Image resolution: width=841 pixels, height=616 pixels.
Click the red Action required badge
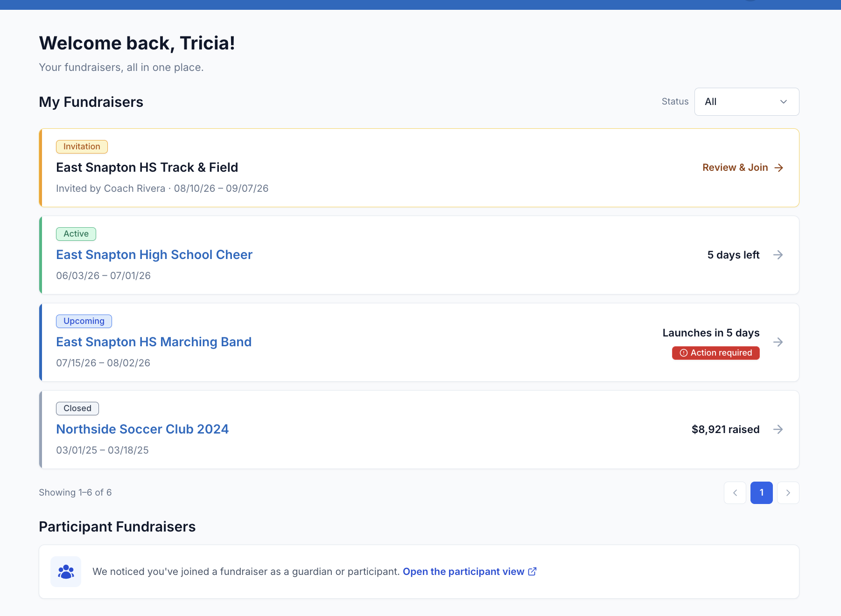click(x=716, y=353)
